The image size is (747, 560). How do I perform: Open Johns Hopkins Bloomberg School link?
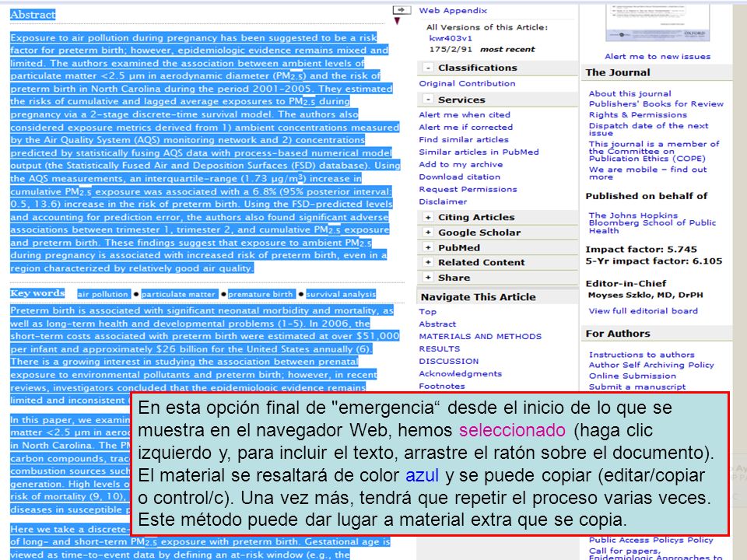coord(652,223)
